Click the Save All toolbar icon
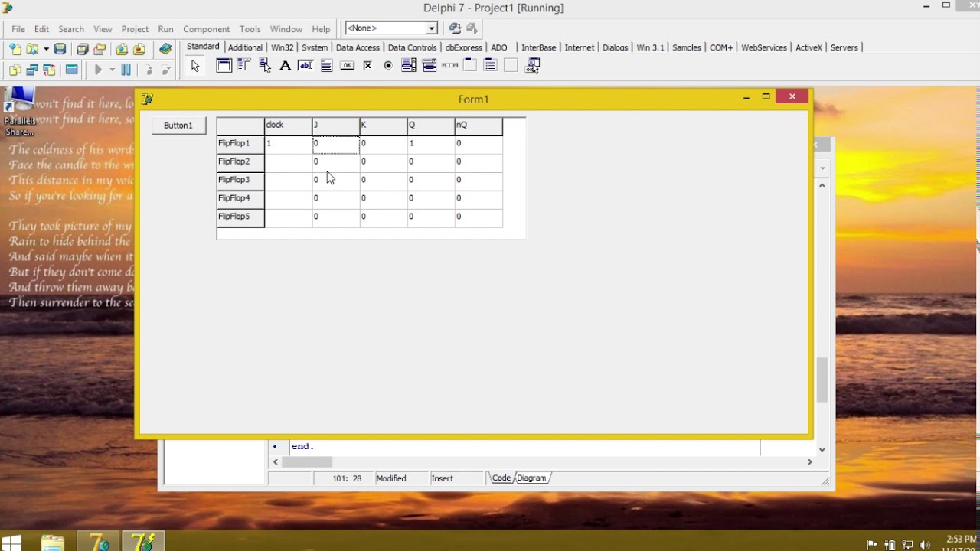This screenshot has width=980, height=551. 82,49
